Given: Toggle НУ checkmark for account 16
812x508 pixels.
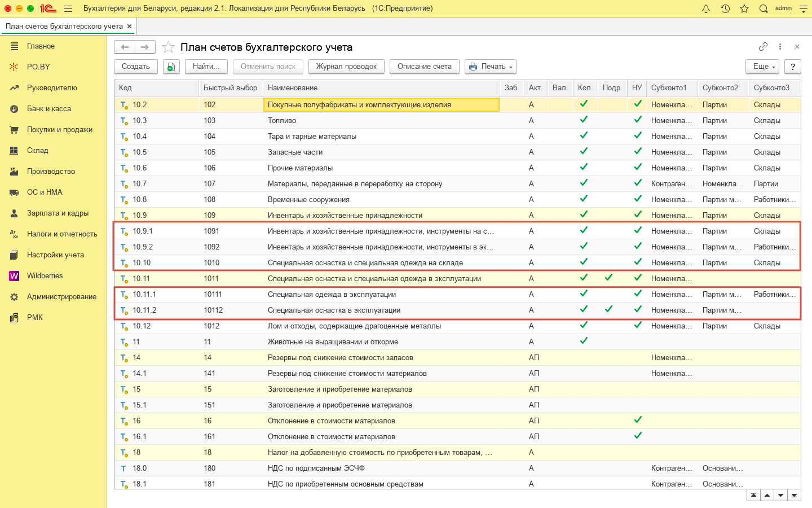Looking at the screenshot, I should (638, 420).
